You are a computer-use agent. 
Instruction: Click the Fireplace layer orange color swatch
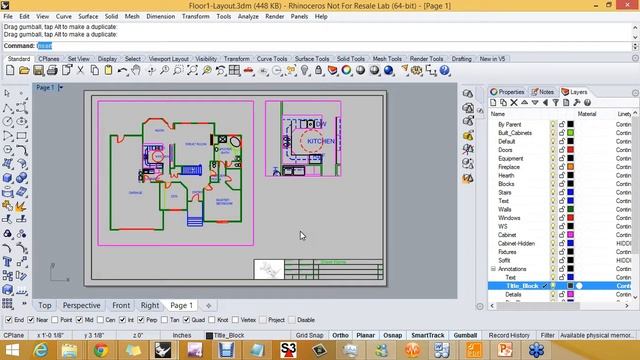(x=571, y=167)
